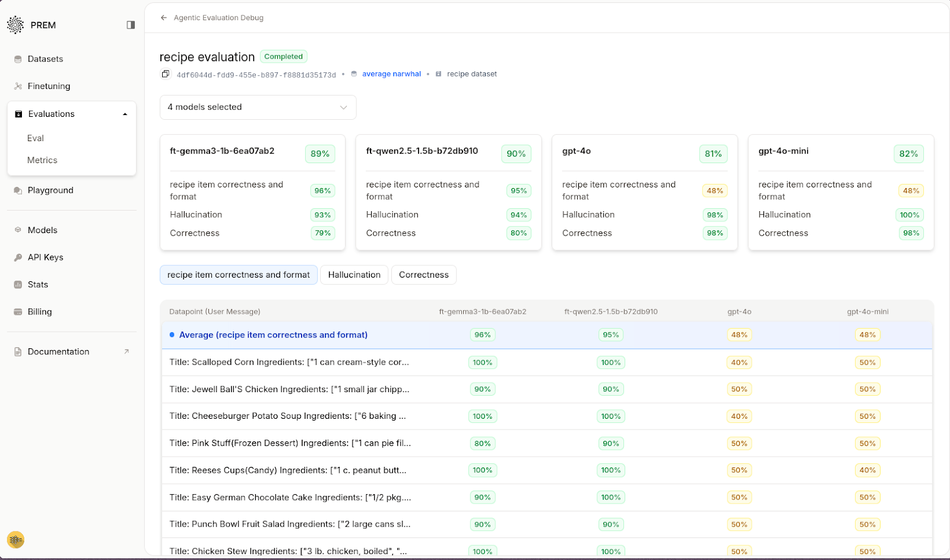950x560 pixels.
Task: Open the 4 models selected dropdown
Action: coord(258,107)
